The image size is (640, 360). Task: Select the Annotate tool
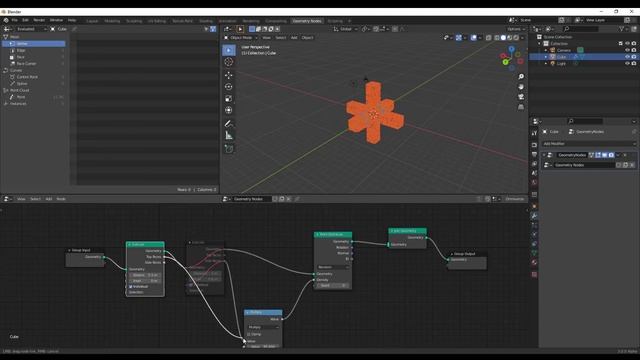pos(229,124)
